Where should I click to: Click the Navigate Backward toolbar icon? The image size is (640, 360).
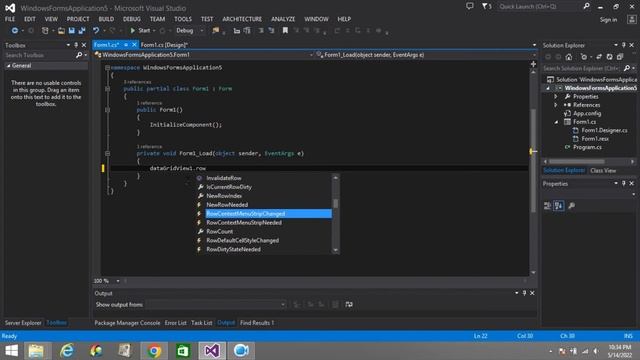pyautogui.click(x=15, y=31)
